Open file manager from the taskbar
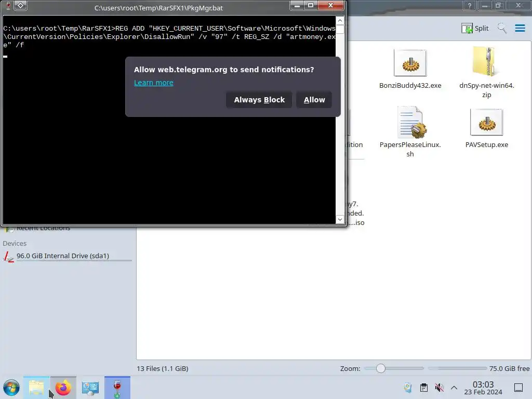 point(36,388)
